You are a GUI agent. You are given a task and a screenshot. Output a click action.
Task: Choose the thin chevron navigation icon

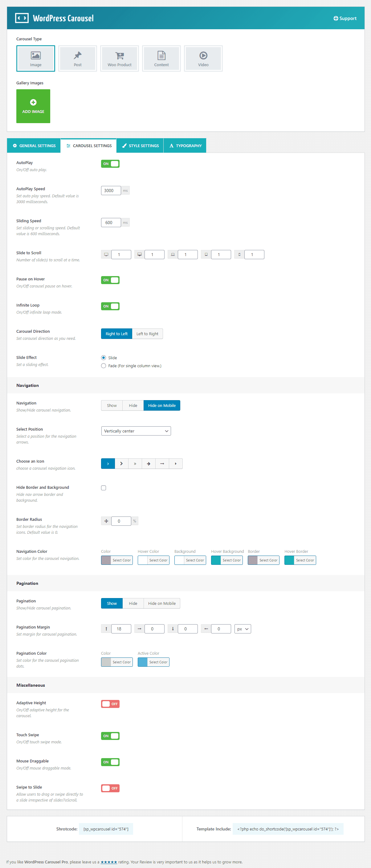tap(108, 464)
